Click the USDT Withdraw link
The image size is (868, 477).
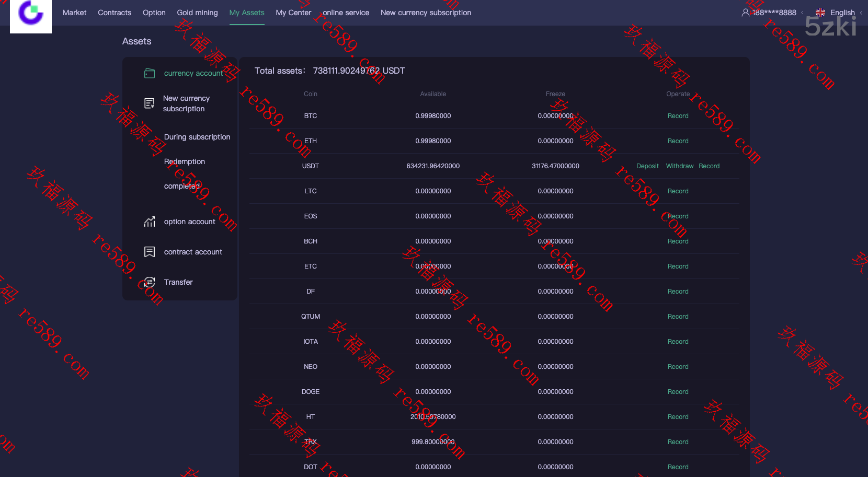coord(679,166)
